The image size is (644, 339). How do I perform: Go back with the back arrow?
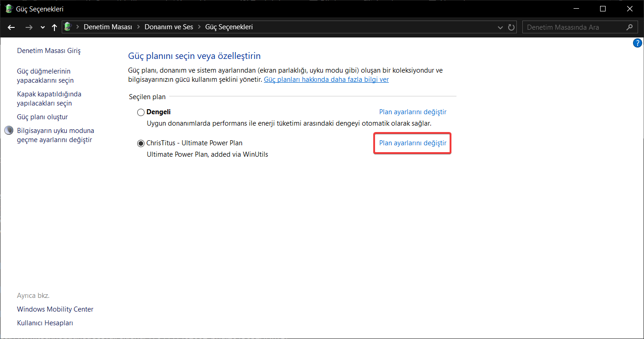[x=11, y=27]
